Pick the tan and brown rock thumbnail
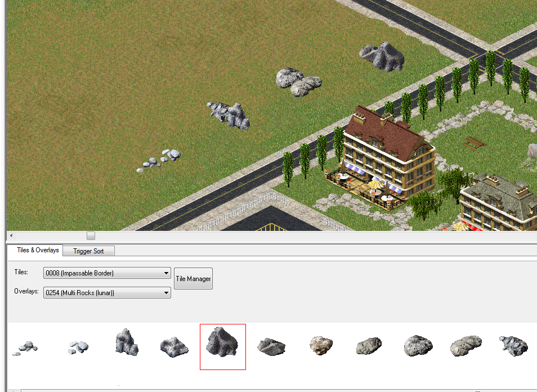The width and height of the screenshot is (537, 392). (321, 345)
